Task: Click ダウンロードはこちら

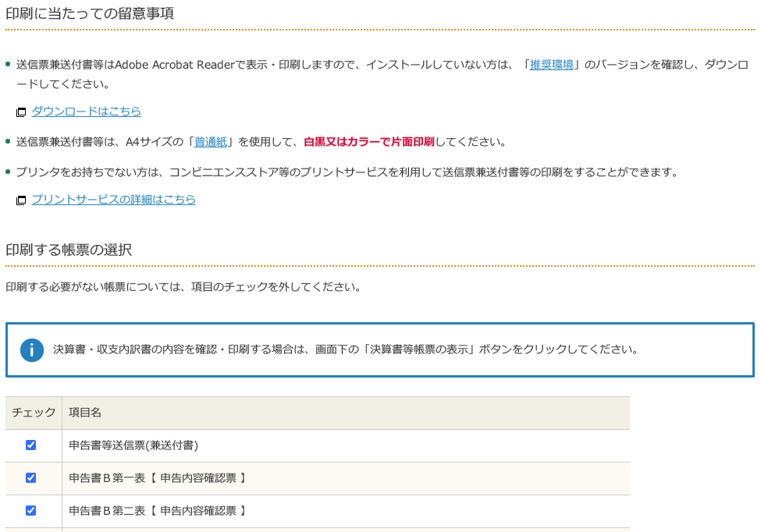Action: 86,112
